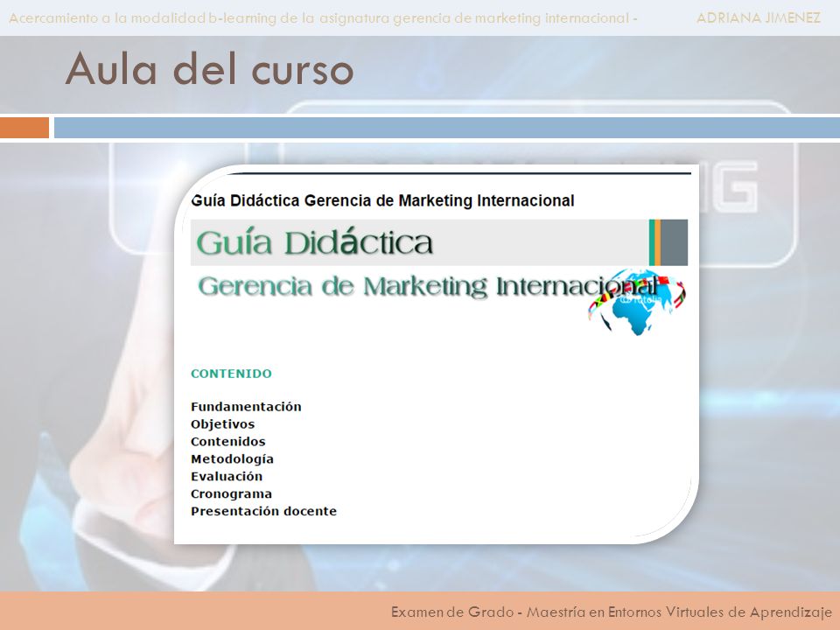
Task: Open the Metodología content link
Action: point(232,459)
